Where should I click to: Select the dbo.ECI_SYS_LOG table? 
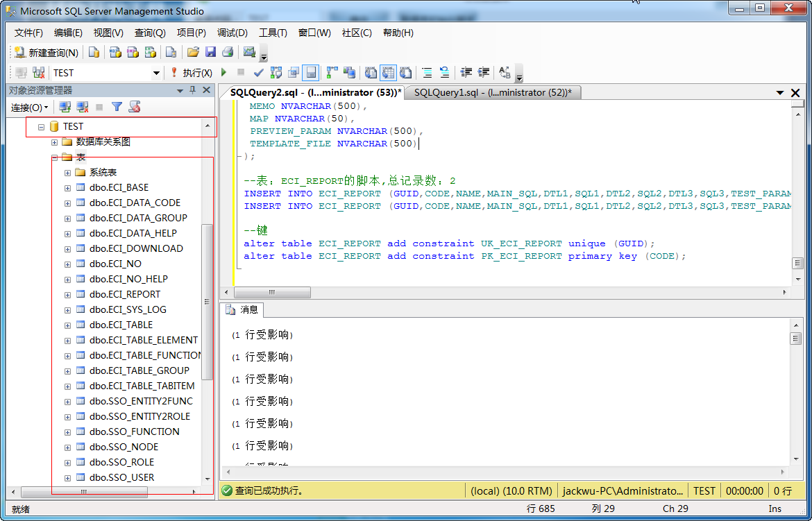coord(128,309)
